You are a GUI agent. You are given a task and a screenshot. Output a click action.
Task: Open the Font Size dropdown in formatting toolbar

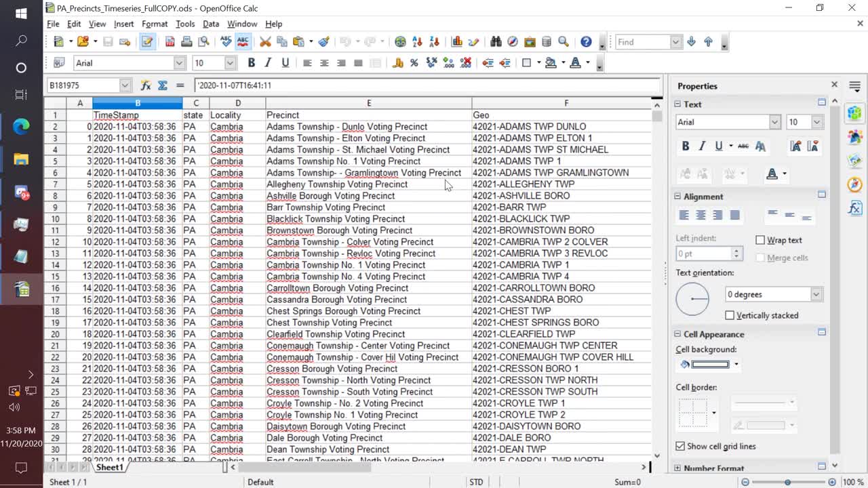coord(230,63)
